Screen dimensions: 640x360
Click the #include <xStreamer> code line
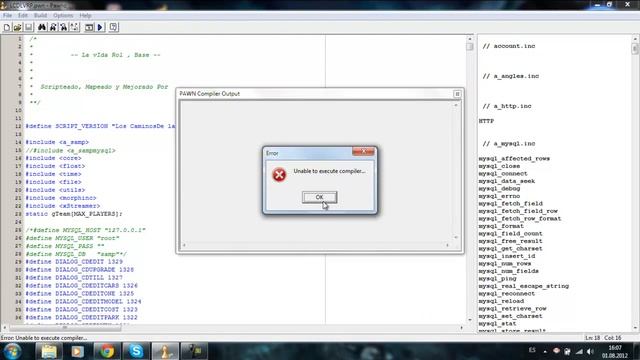(x=63, y=206)
